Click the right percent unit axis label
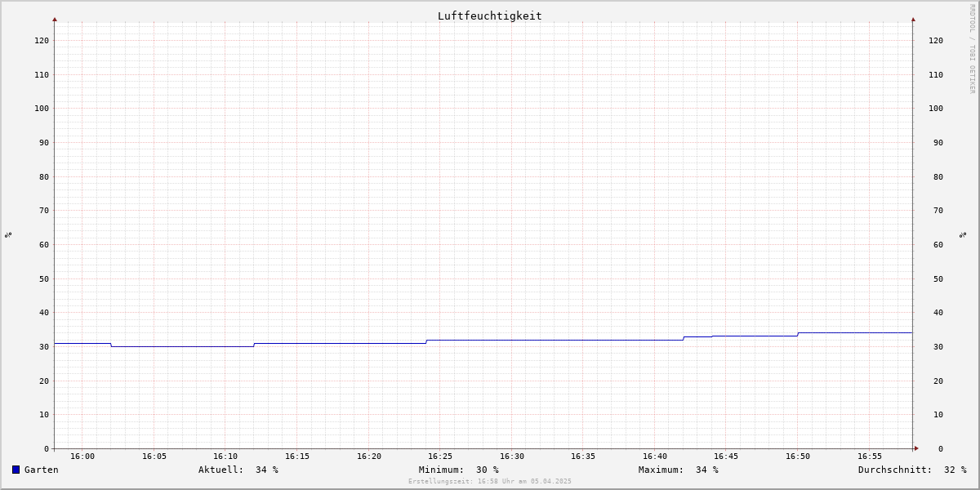This screenshot has height=490, width=980. click(963, 234)
